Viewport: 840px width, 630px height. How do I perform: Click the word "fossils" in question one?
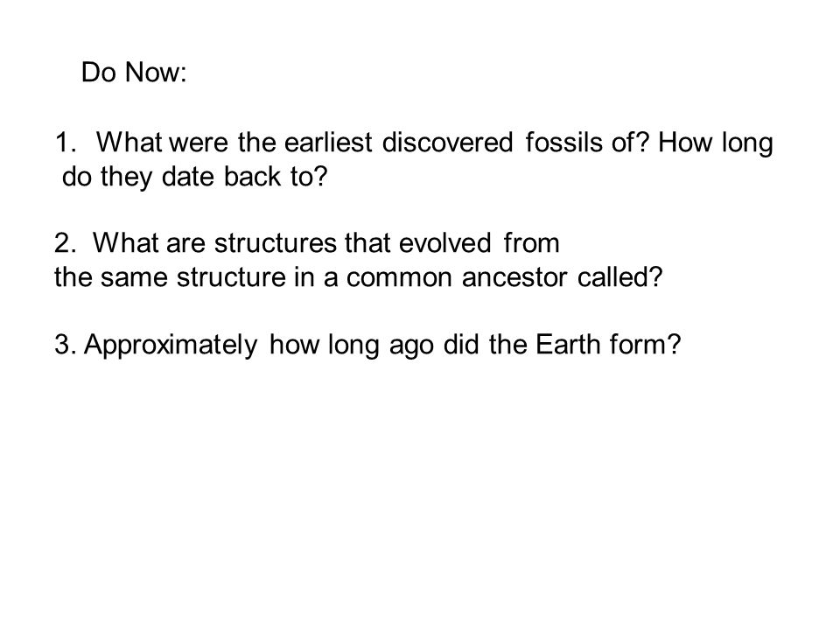pyautogui.click(x=563, y=143)
